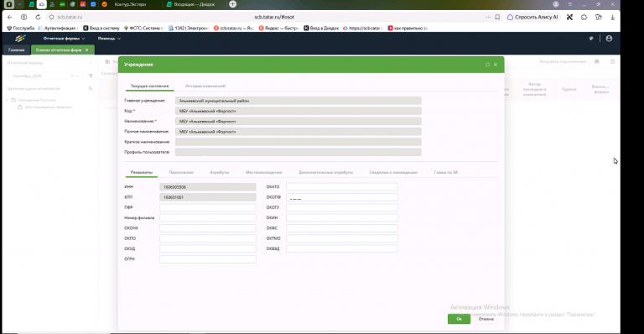The image size is (644, 334).
Task: Open the Атрибуты tab
Action: (x=220, y=172)
